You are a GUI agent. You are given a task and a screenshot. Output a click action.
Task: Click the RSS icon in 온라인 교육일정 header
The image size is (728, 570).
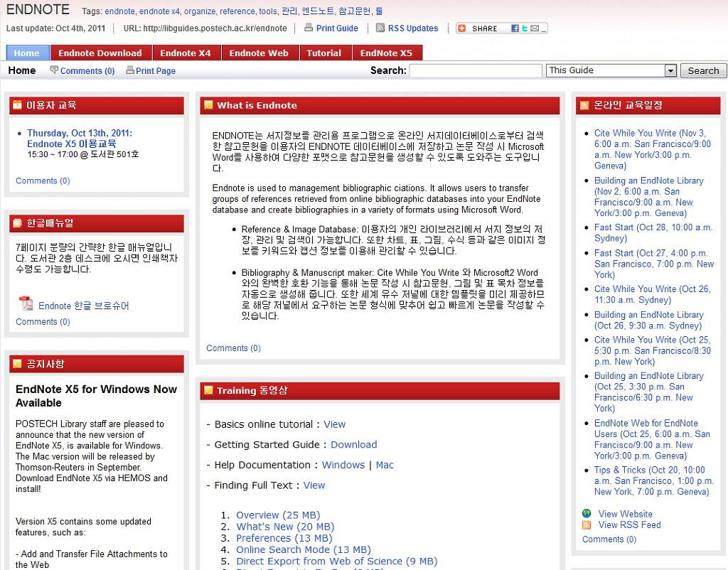pos(584,105)
